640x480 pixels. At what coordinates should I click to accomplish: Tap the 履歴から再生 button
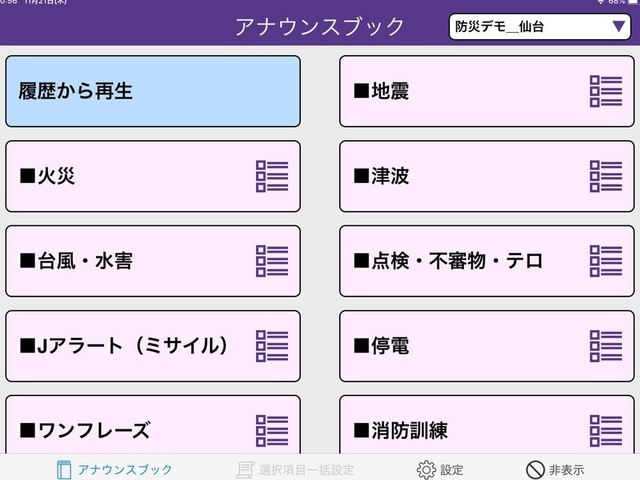pyautogui.click(x=153, y=91)
